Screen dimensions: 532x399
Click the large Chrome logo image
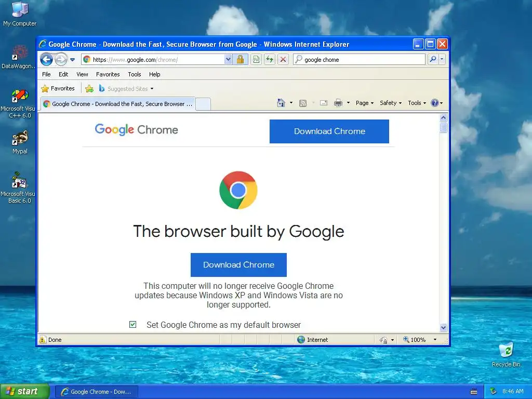coord(238,190)
